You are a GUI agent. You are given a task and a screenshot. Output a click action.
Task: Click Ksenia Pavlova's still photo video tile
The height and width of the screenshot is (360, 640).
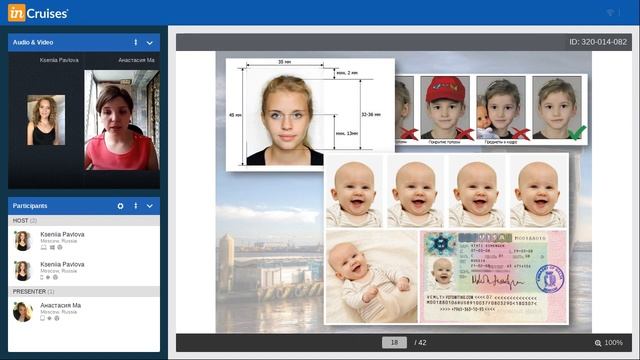click(x=46, y=120)
